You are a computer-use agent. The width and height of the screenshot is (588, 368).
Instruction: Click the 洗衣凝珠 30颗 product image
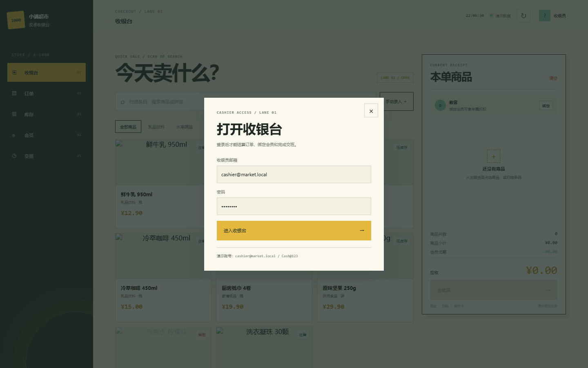point(264,347)
